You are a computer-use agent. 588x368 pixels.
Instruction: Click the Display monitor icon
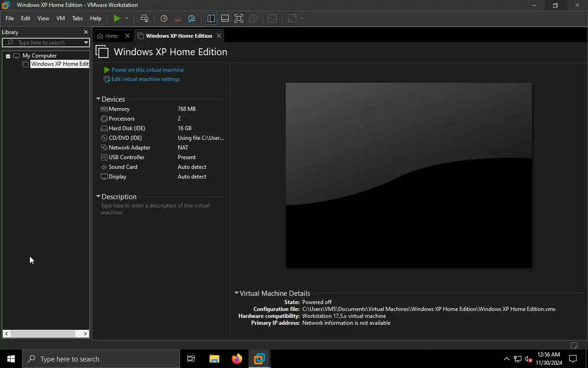coord(104,177)
